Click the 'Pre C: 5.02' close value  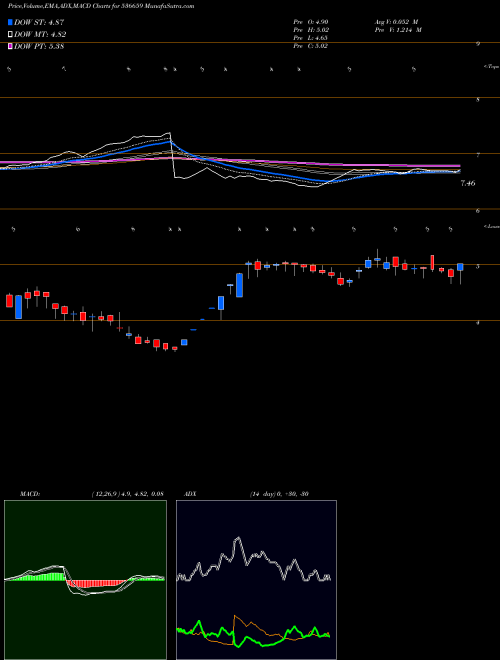pos(311,46)
